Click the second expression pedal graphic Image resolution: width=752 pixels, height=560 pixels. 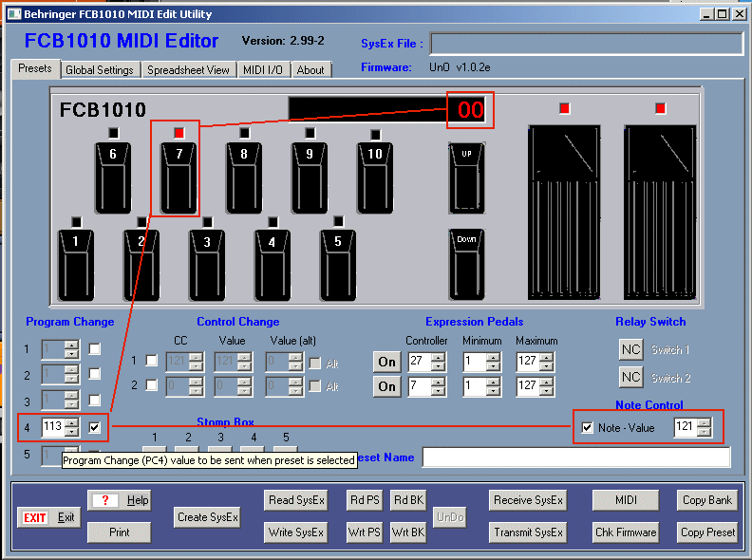[660, 213]
